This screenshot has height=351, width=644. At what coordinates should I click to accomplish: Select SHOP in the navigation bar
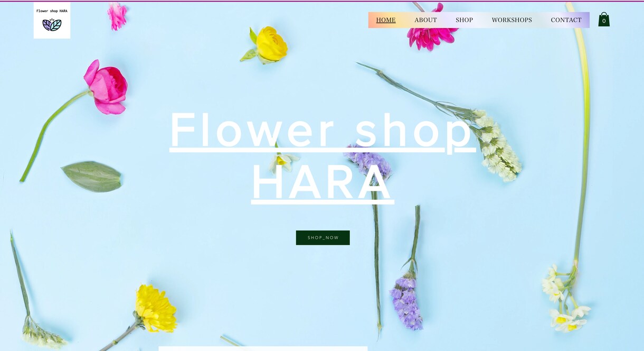pos(464,20)
